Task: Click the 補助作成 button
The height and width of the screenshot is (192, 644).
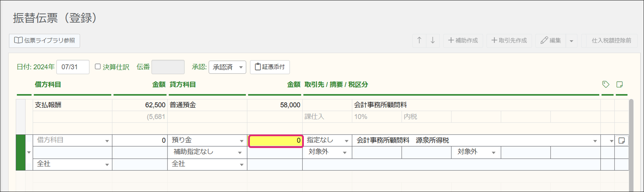Action: (463, 41)
